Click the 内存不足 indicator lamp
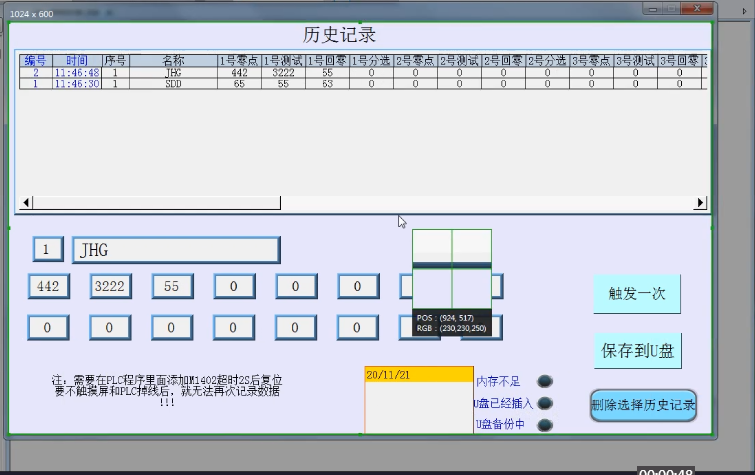 coord(545,381)
